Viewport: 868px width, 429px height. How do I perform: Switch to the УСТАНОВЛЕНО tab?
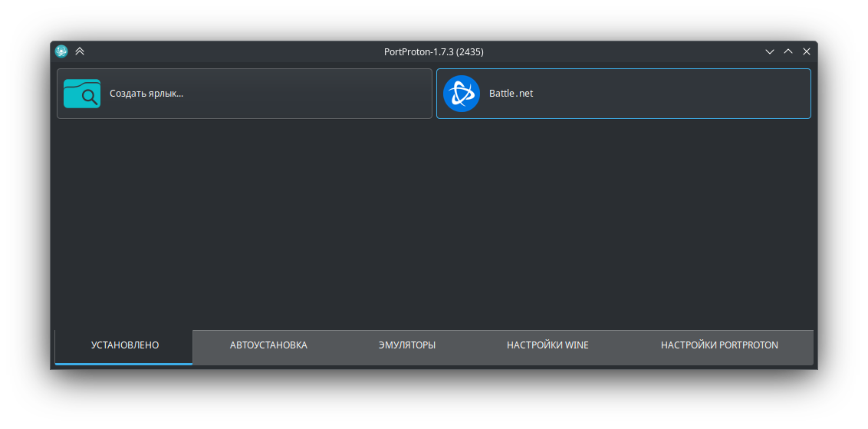[124, 345]
